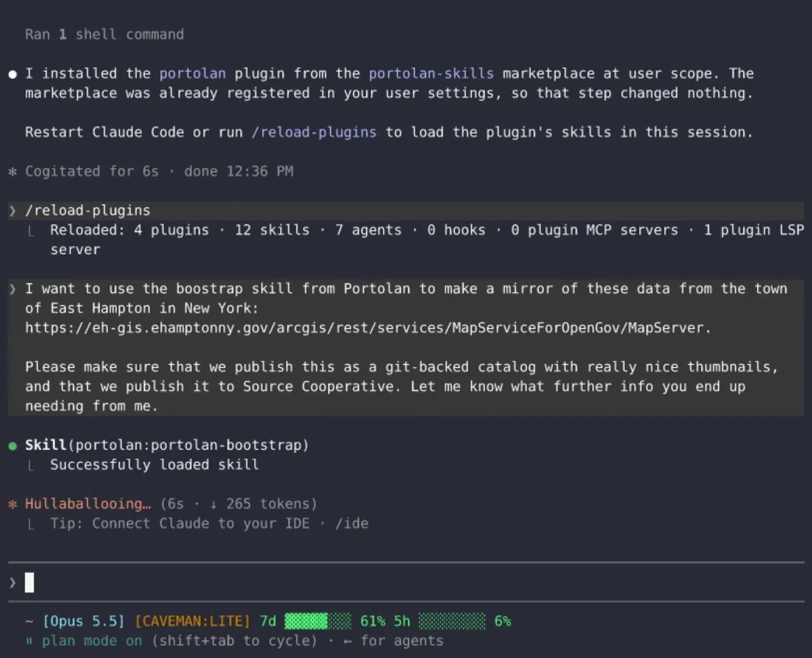Click the asterisk beside 'Cogitated for 6s'
The image size is (812, 658).
click(13, 172)
